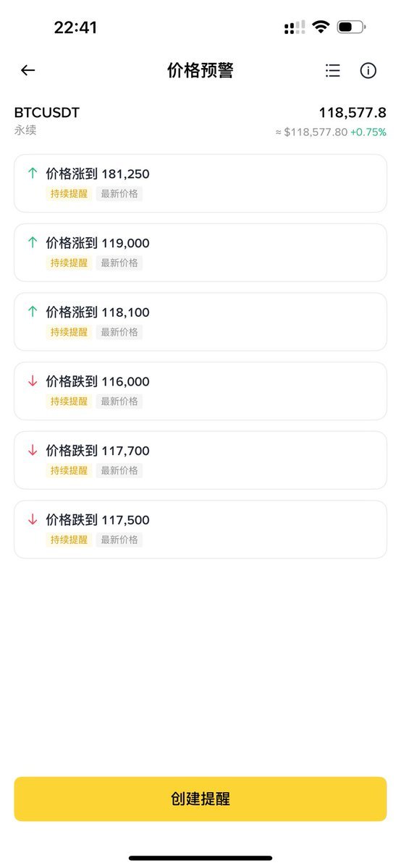Tap 持续提醒 tag on 118,100 alert
Image resolution: width=401 pixels, height=868 pixels.
[69, 332]
